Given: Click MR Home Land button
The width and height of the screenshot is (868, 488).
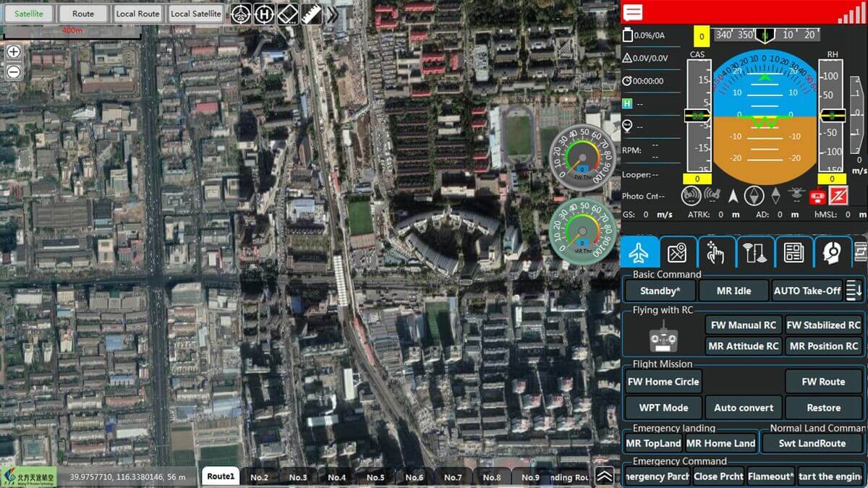Looking at the screenshot, I should tap(720, 443).
